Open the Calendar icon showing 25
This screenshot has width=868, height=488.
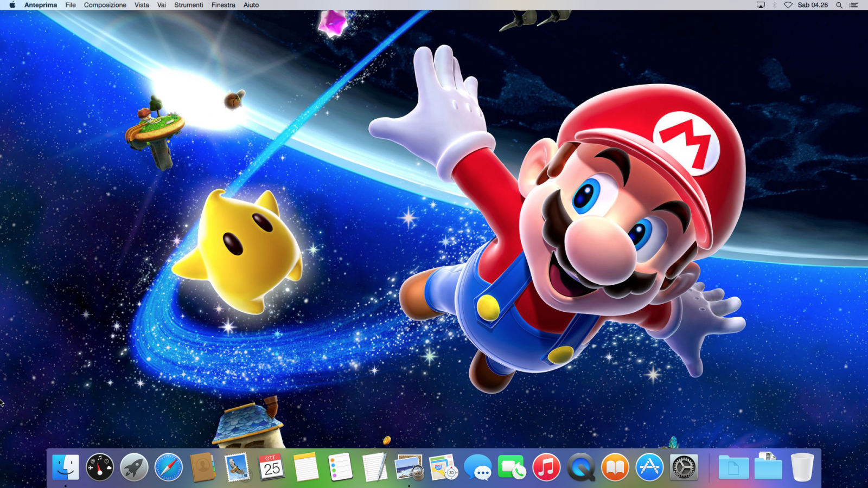click(272, 467)
